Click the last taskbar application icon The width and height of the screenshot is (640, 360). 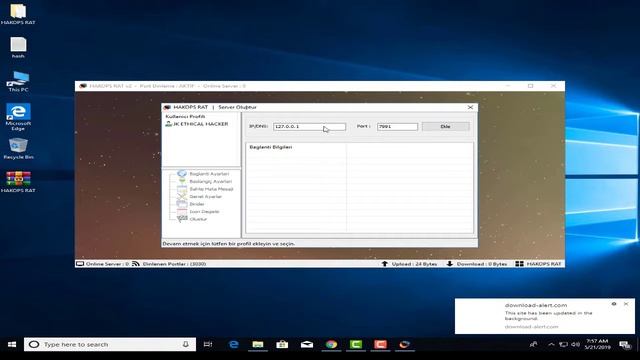pyautogui.click(x=404, y=344)
